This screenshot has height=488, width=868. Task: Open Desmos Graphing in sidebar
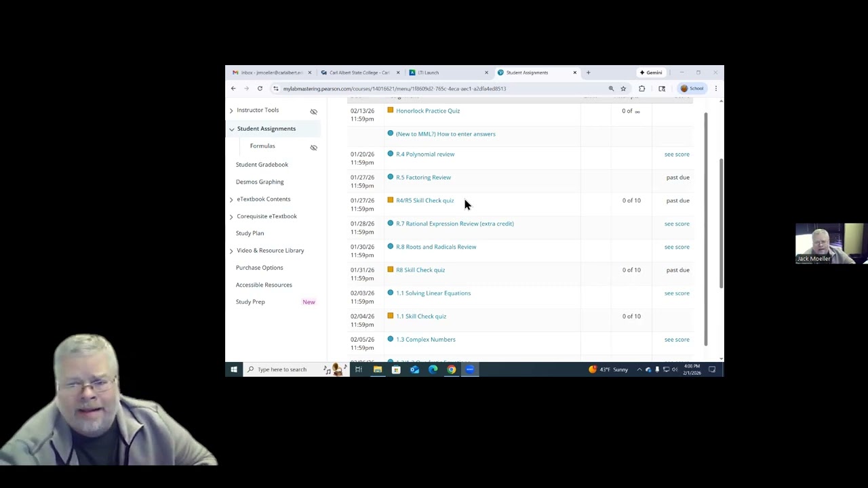[260, 182]
